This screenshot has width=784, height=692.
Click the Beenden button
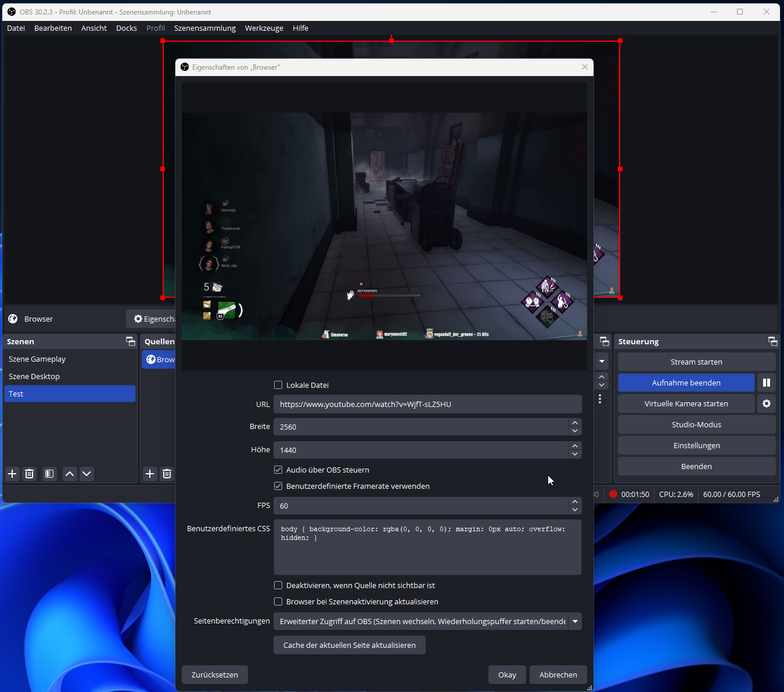(696, 466)
